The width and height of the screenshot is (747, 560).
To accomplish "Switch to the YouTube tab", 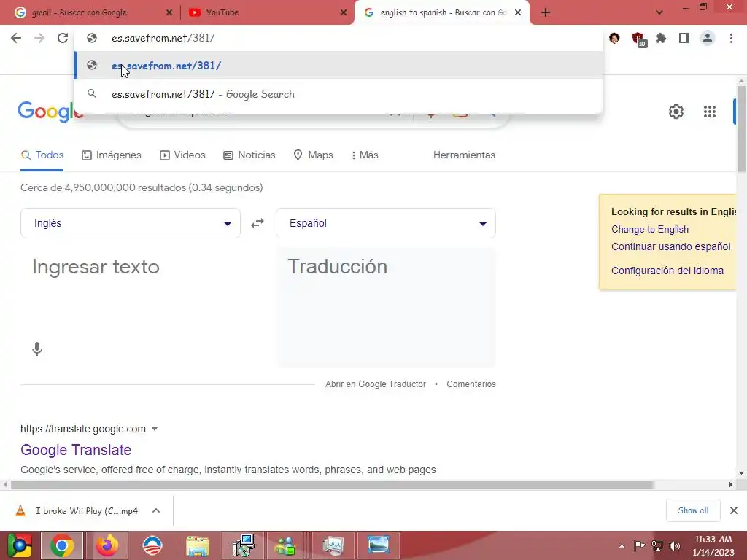I will 267,12.
